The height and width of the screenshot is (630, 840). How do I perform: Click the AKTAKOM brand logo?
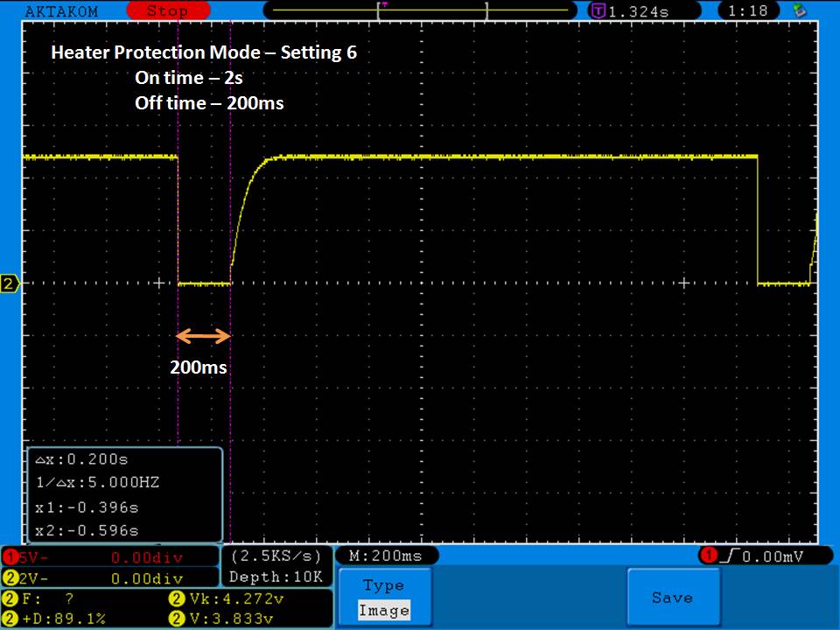point(61,10)
